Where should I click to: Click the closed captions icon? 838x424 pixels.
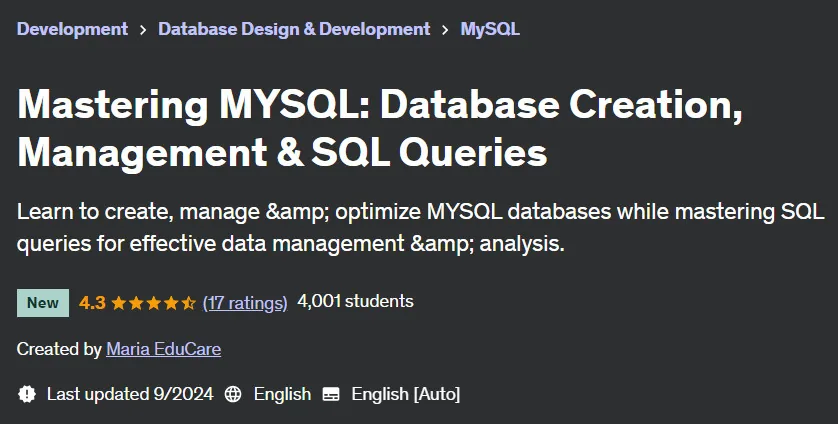click(331, 395)
